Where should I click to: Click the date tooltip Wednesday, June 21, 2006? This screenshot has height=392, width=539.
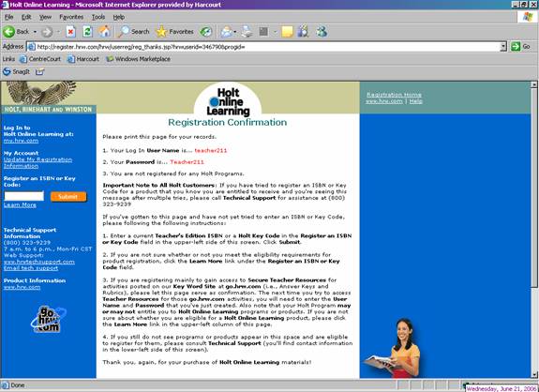(502, 388)
